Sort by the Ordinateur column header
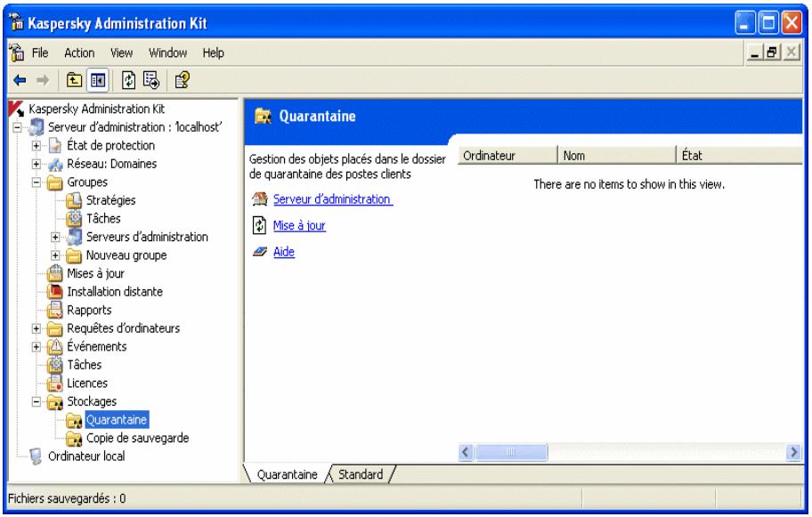Image resolution: width=812 pixels, height=517 pixels. pyautogui.click(x=508, y=155)
